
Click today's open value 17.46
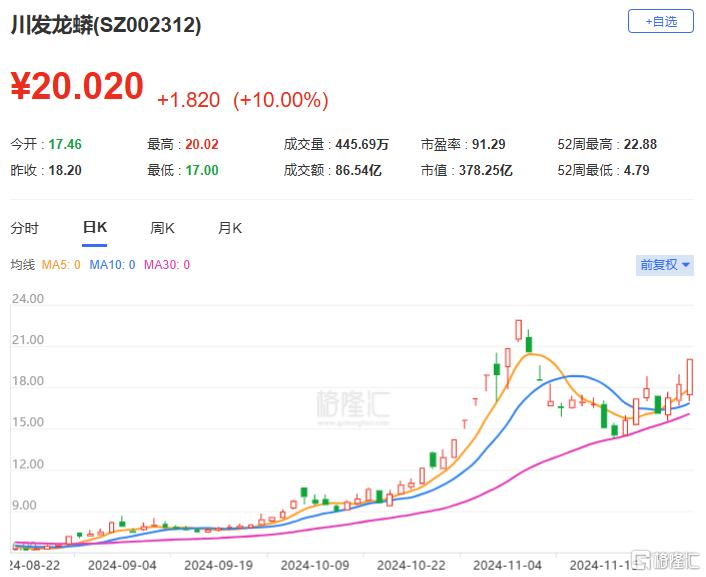point(65,145)
